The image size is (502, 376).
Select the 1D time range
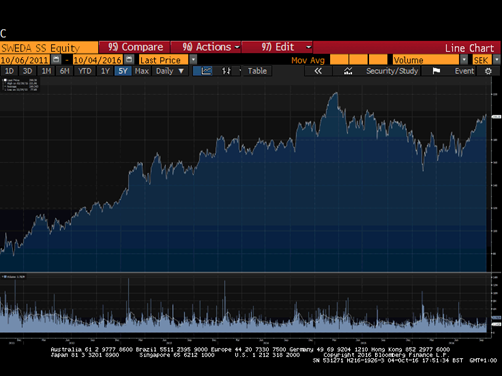point(9,71)
